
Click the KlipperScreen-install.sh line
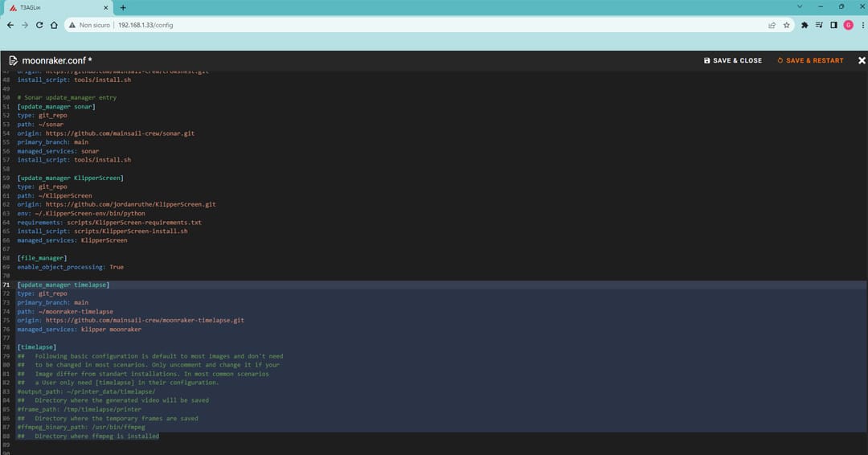pos(102,231)
